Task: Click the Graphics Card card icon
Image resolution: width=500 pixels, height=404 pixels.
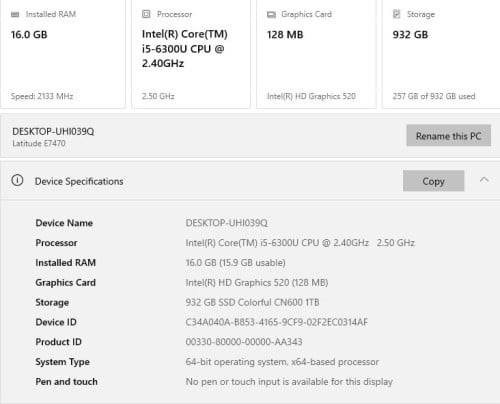Action: [x=271, y=14]
